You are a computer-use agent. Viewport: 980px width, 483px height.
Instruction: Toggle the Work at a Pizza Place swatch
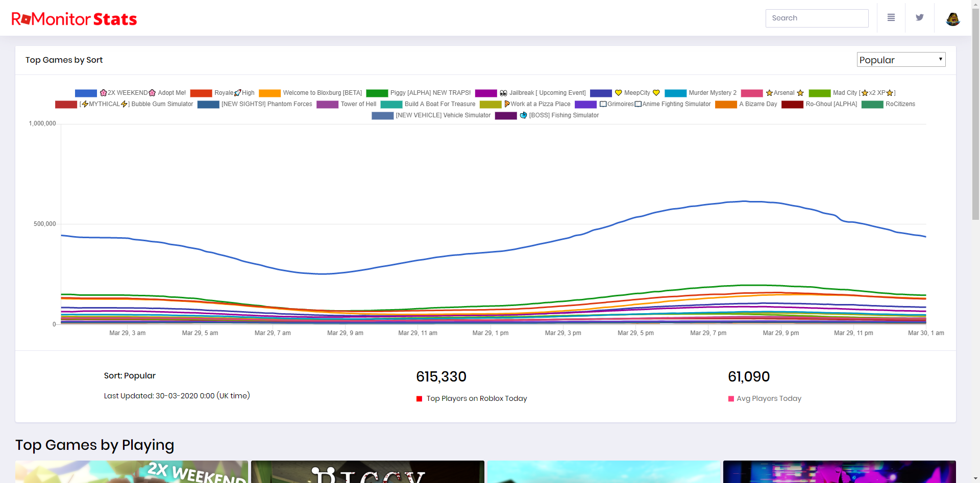click(x=491, y=105)
